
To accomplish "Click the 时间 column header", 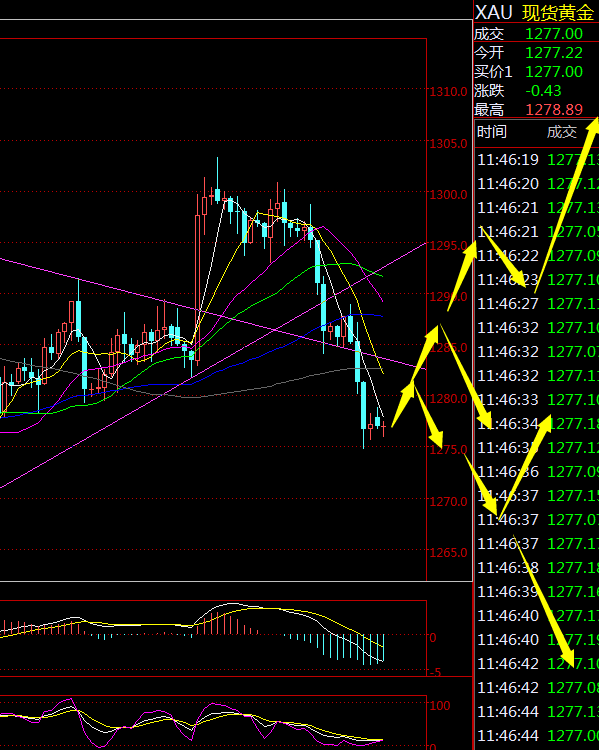I will [x=491, y=132].
